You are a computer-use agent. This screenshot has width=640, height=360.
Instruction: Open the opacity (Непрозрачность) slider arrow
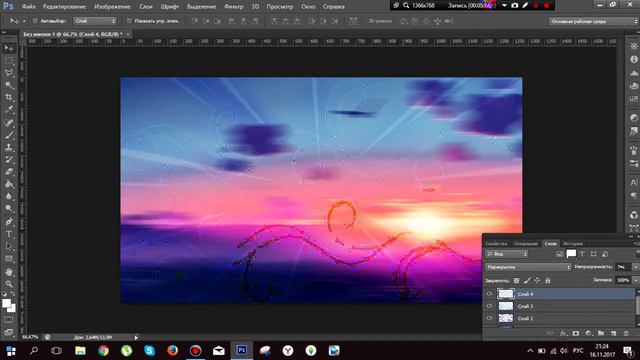[635, 267]
